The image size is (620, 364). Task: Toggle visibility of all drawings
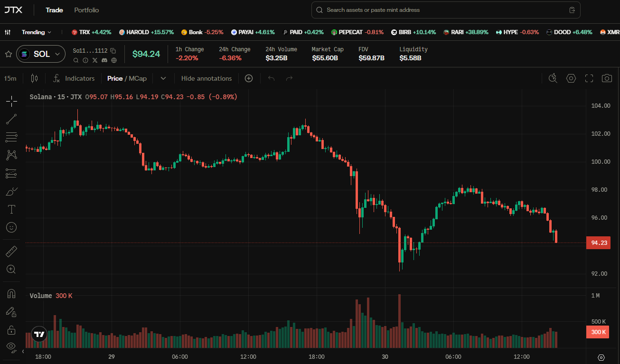(11, 346)
